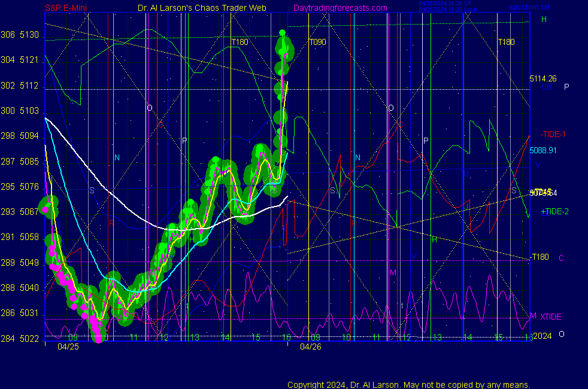Click the 5114.26 price value

click(x=542, y=79)
